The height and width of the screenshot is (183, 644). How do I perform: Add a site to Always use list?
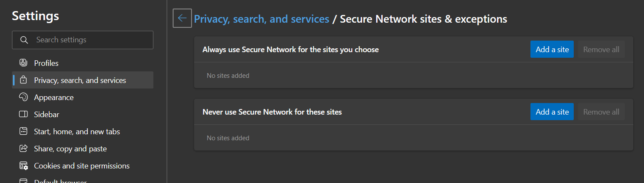point(552,49)
